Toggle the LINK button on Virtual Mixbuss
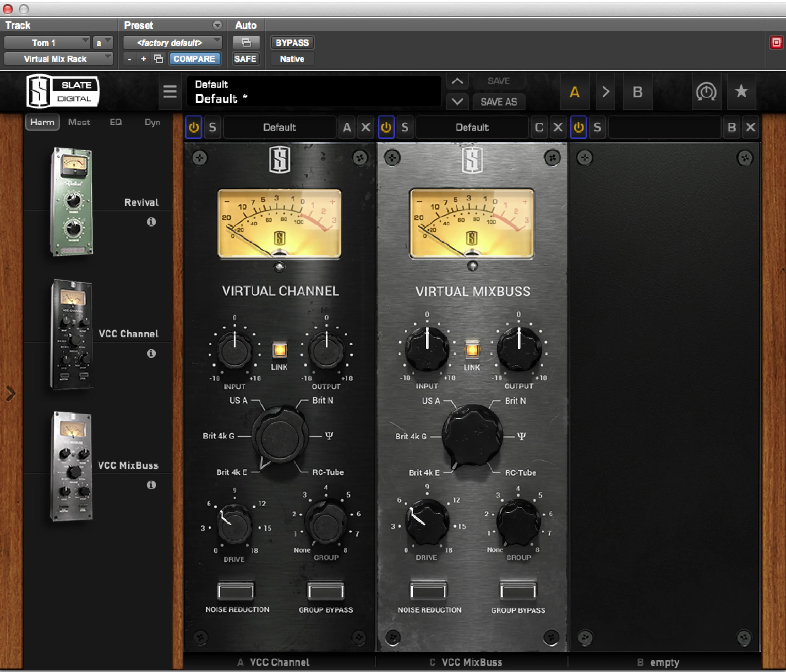The image size is (786, 672). [472, 350]
